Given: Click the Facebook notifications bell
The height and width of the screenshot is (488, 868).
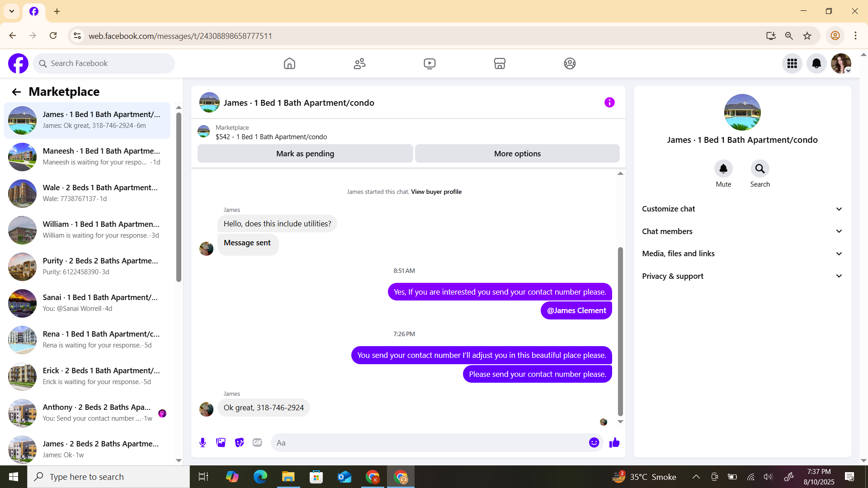Looking at the screenshot, I should tap(816, 64).
